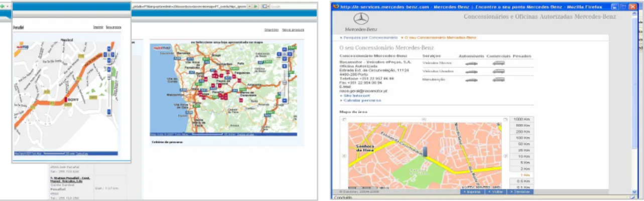Image resolution: width=644 pixels, height=201 pixels.
Task: Click the maintenance car icon under Automóveis
Action: 471,80
